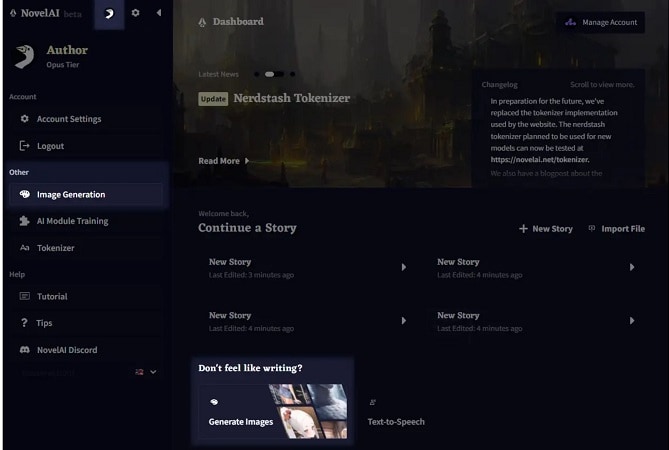Screen dimensions: 669x450
Task: Open the Tokenizer page
Action: tap(85, 248)
